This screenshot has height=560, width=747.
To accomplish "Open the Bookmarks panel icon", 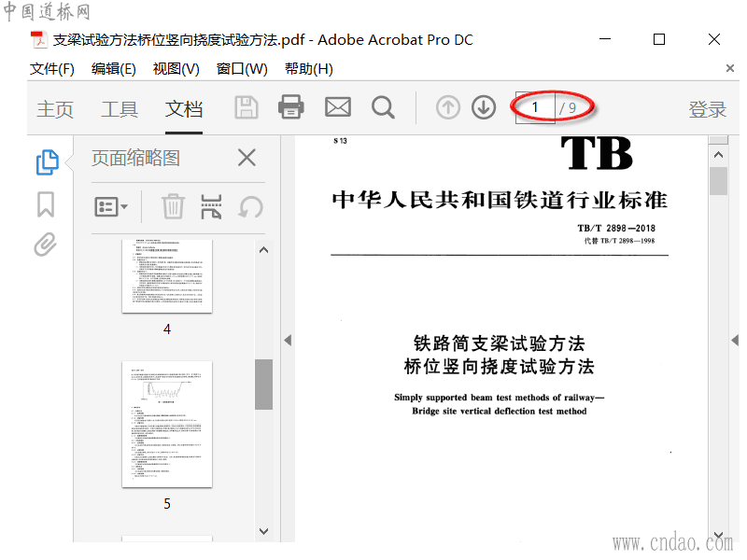I will 46,204.
